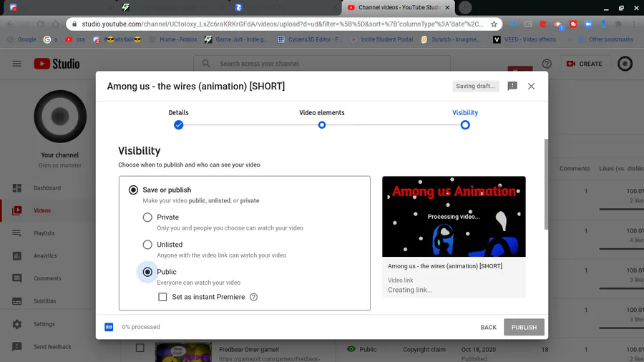Click the browser back arrow

pos(10,24)
